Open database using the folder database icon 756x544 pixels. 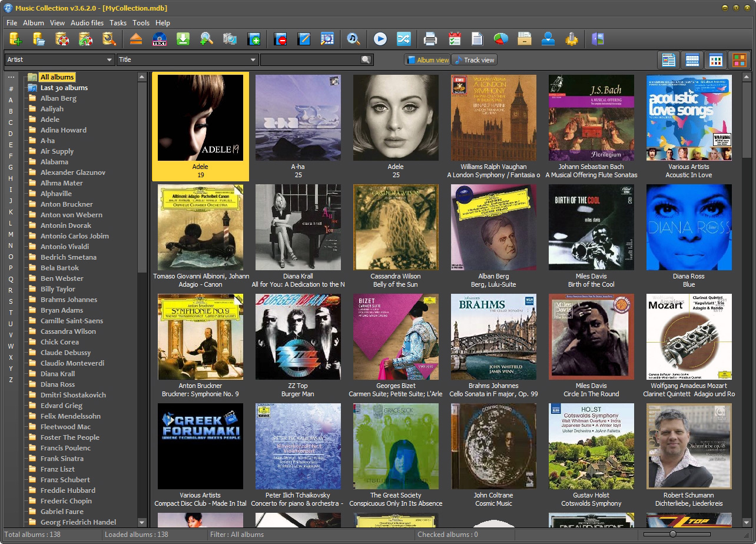pos(39,39)
